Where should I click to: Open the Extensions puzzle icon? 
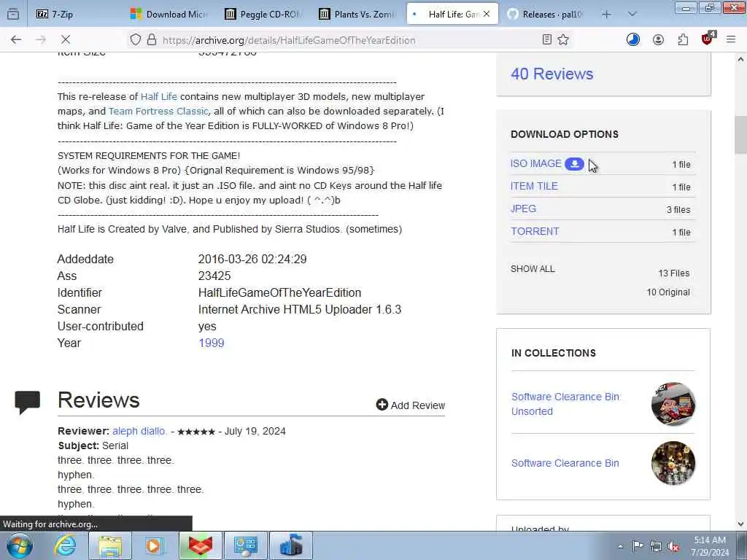(x=683, y=40)
